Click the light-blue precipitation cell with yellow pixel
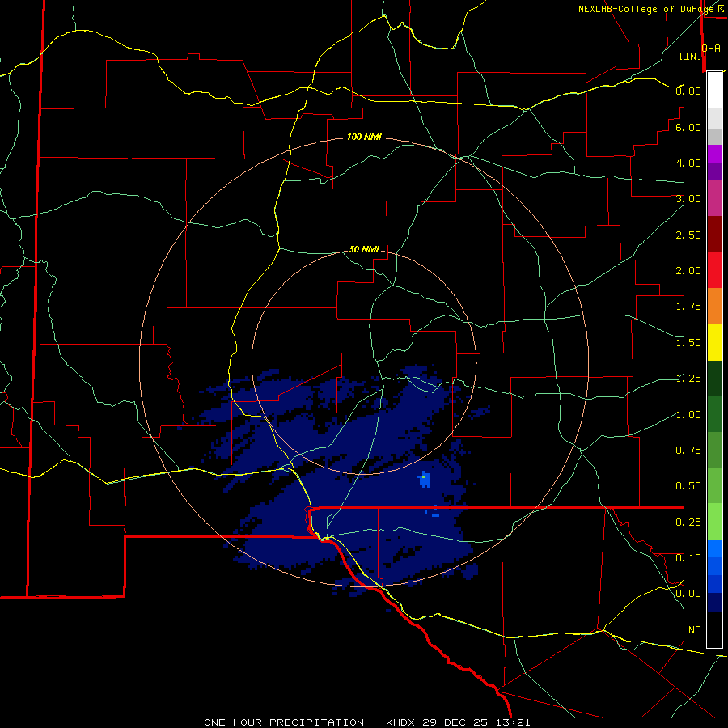728x728 pixels. pyautogui.click(x=424, y=479)
